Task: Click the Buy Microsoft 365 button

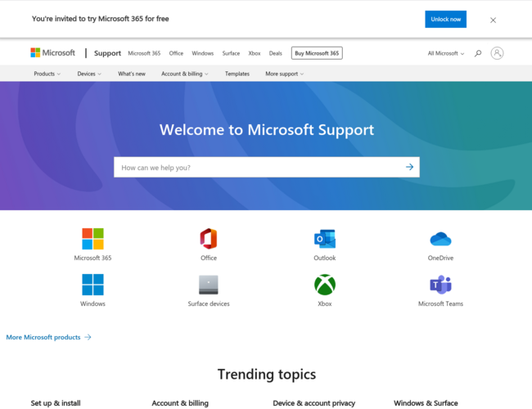Action: pyautogui.click(x=317, y=53)
